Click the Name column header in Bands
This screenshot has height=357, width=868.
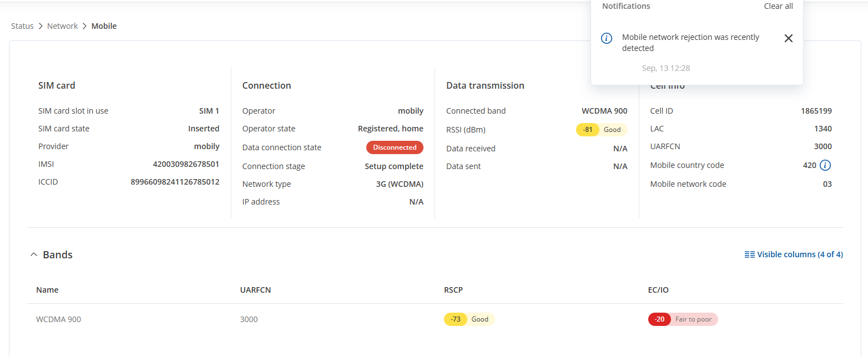pos(47,290)
